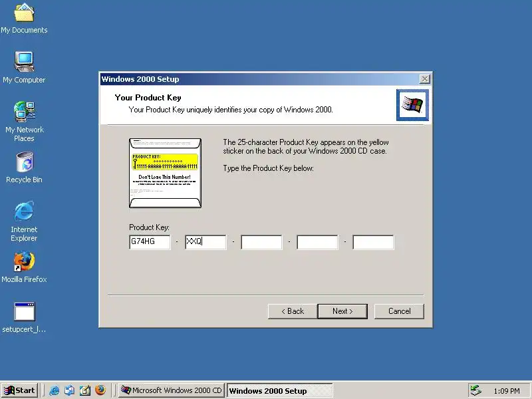Click first product key field containing G74HG

pos(150,242)
